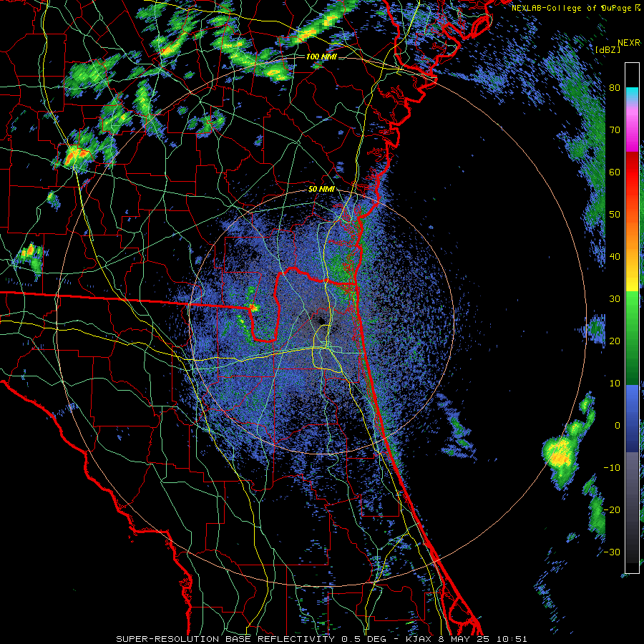Click the 50 NMI range ring label

click(321, 190)
